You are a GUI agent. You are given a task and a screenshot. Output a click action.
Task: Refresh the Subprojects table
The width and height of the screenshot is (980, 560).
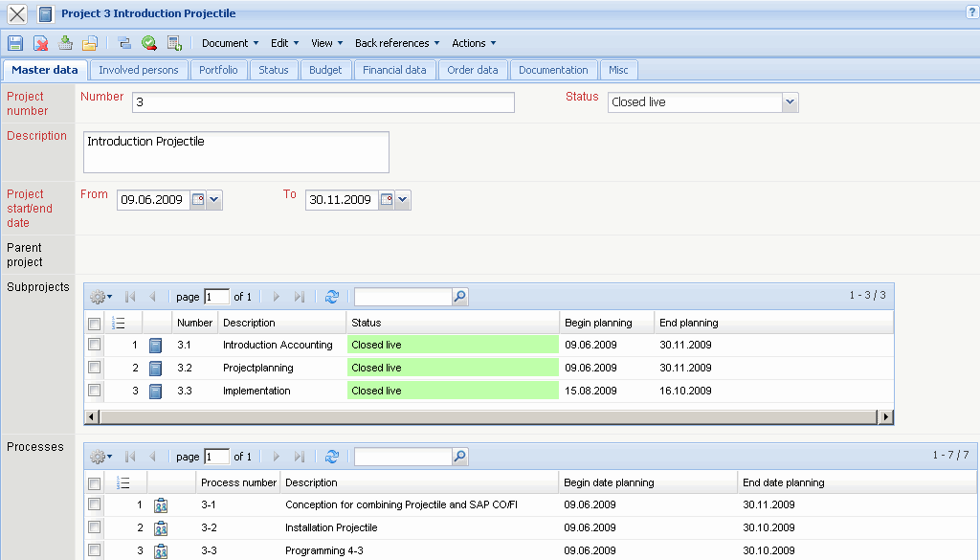tap(332, 297)
